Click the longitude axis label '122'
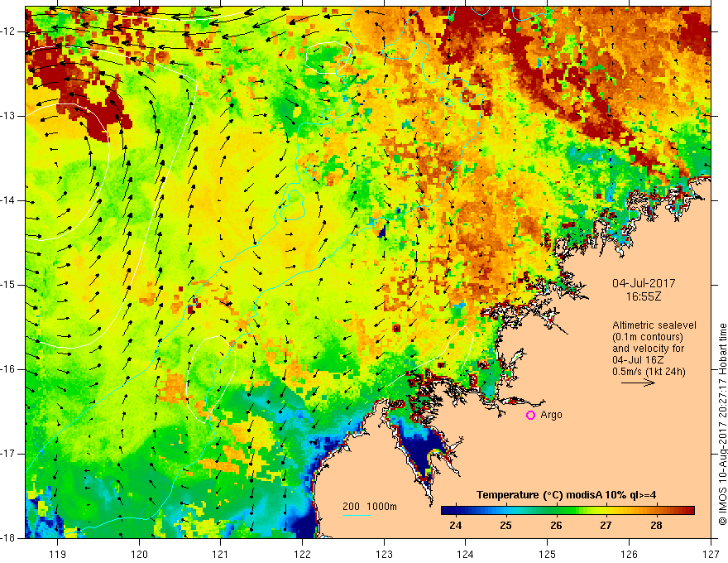The height and width of the screenshot is (563, 728). (x=302, y=554)
